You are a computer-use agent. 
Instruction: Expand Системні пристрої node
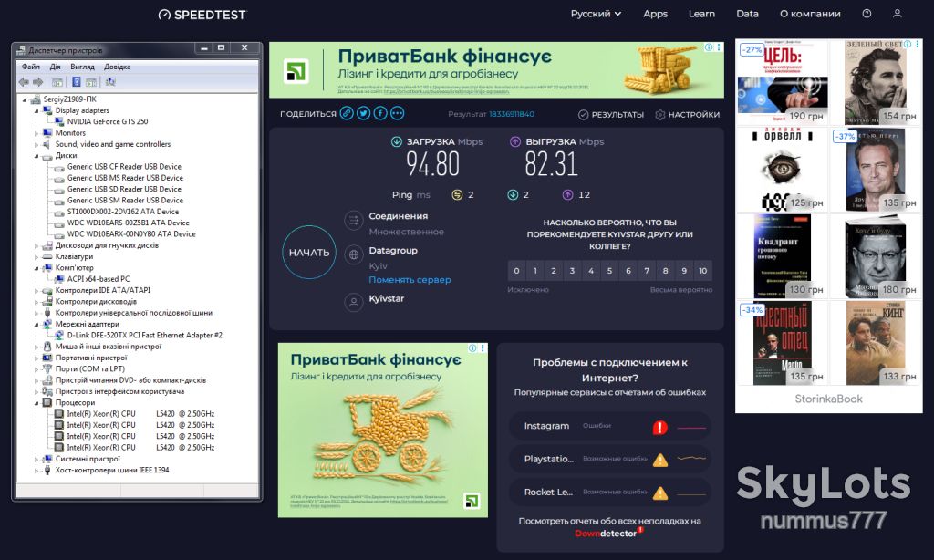tap(36, 460)
